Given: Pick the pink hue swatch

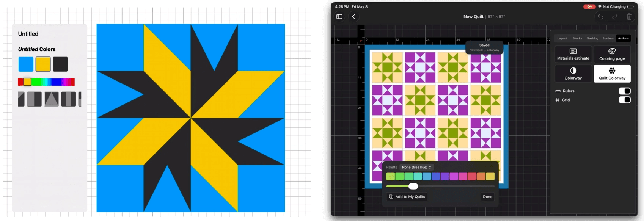Looking at the screenshot, I should (x=463, y=176).
